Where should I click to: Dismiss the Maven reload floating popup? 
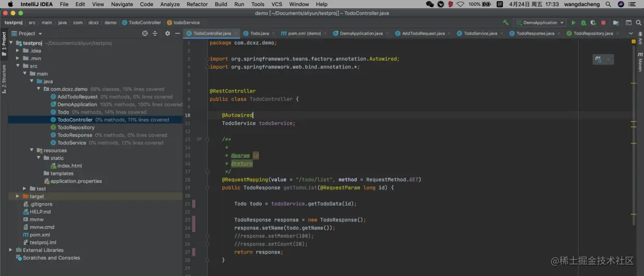click(608, 60)
